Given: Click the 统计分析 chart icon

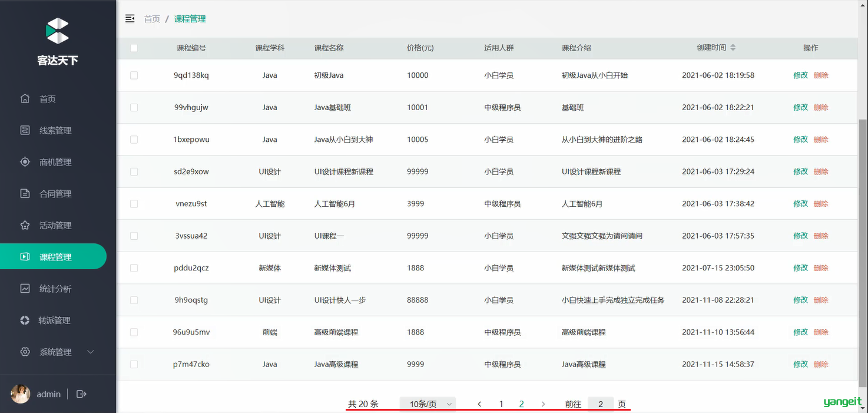Looking at the screenshot, I should tap(25, 289).
